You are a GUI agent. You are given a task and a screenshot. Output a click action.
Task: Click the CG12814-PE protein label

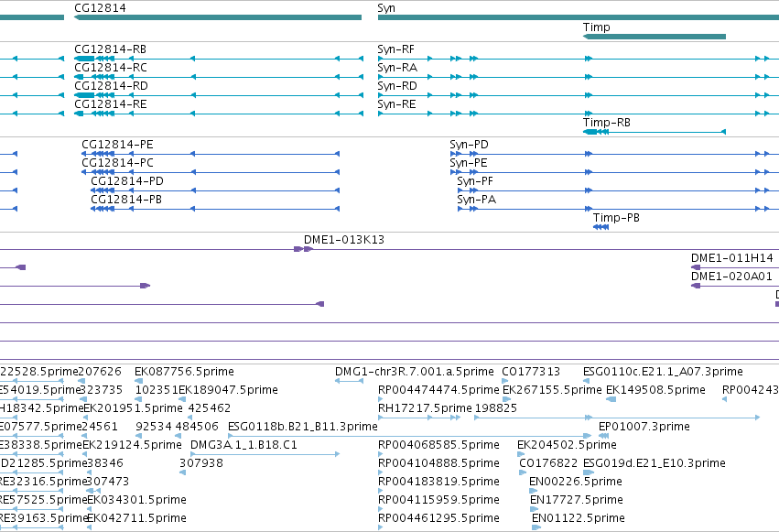[x=117, y=145]
